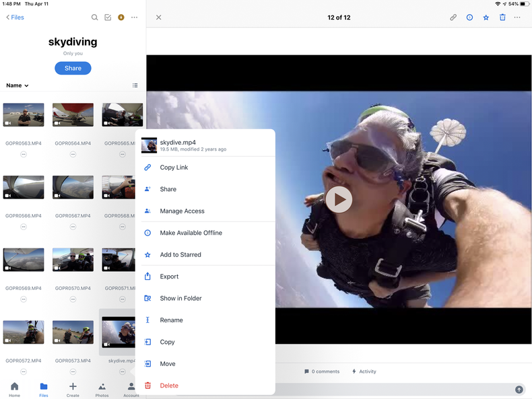Tap the trash icon in preview toolbar
Viewport: 532px width, 399px height.
[x=502, y=17]
